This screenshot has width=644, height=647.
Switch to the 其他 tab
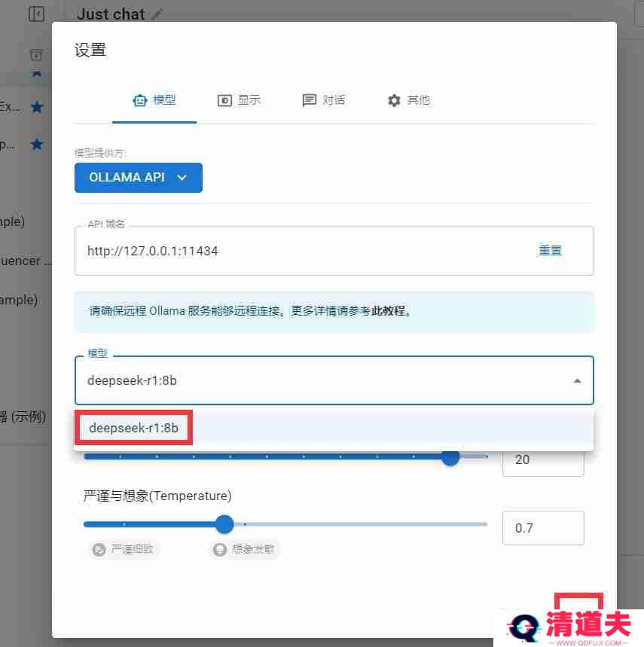(x=408, y=100)
